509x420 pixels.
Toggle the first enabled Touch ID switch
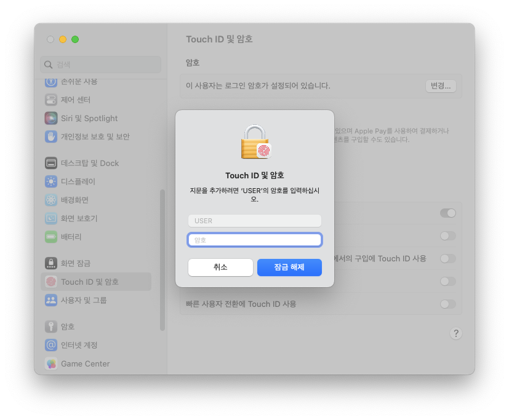click(447, 213)
